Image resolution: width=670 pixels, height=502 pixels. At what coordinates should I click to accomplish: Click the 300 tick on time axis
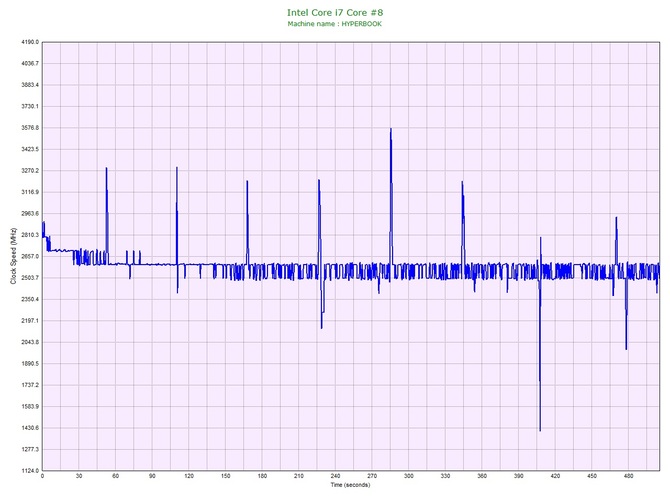click(408, 476)
